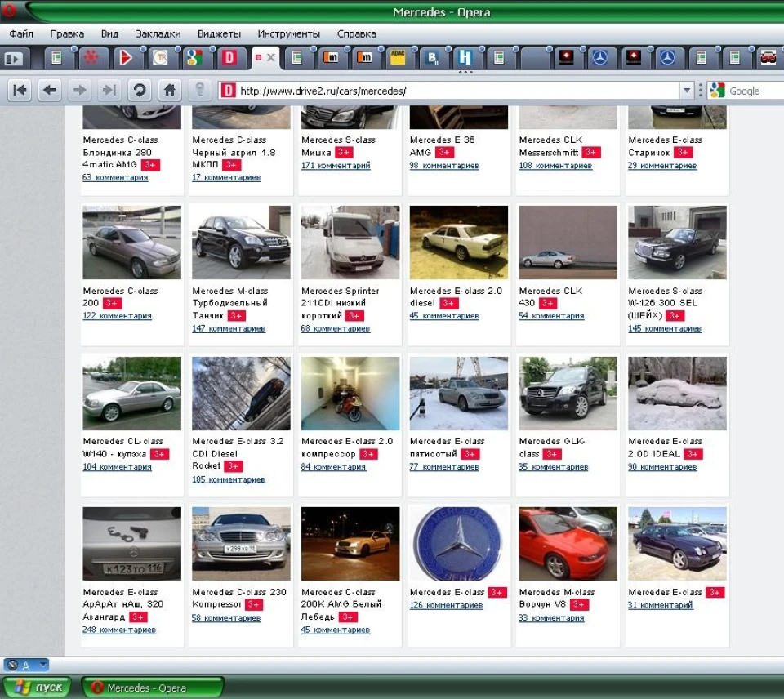Open the 54 комментария link

551,316
